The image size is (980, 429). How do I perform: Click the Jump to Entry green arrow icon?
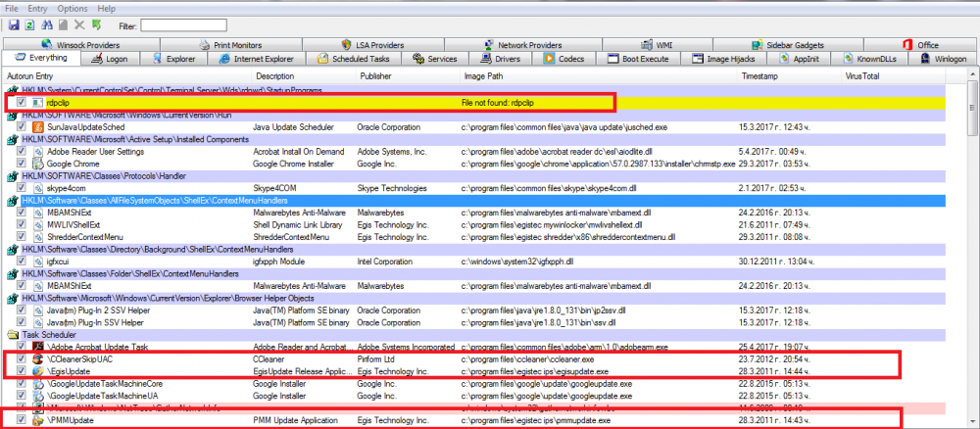(x=96, y=25)
